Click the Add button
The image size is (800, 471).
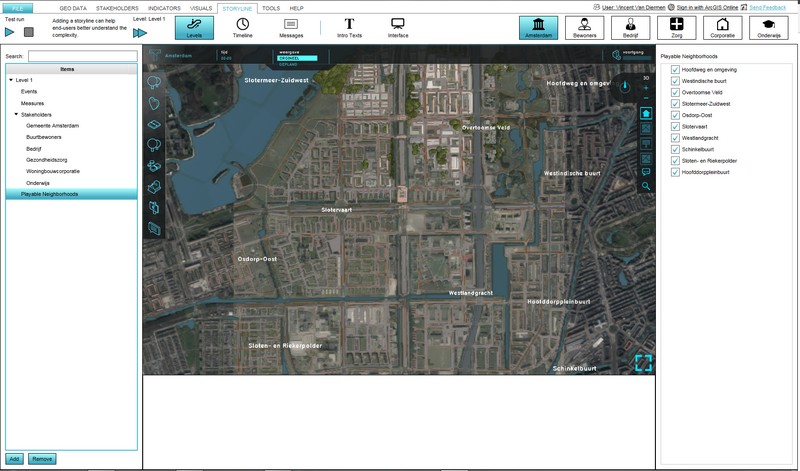14,459
